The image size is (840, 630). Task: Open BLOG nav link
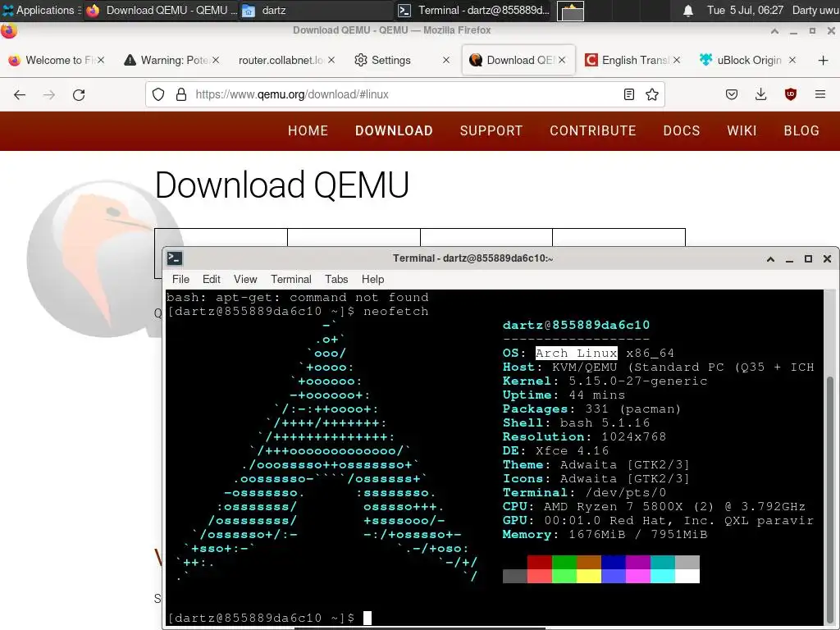pyautogui.click(x=801, y=130)
